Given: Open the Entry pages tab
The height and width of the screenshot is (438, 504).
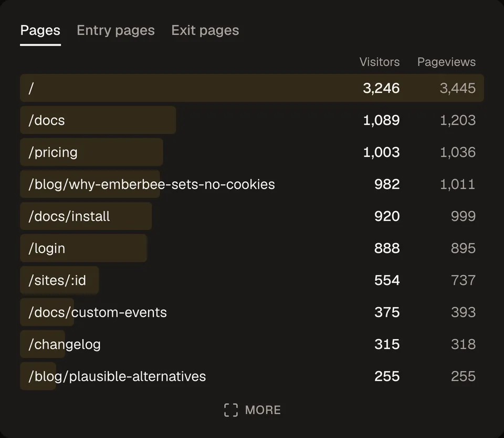Looking at the screenshot, I should pyautogui.click(x=115, y=30).
